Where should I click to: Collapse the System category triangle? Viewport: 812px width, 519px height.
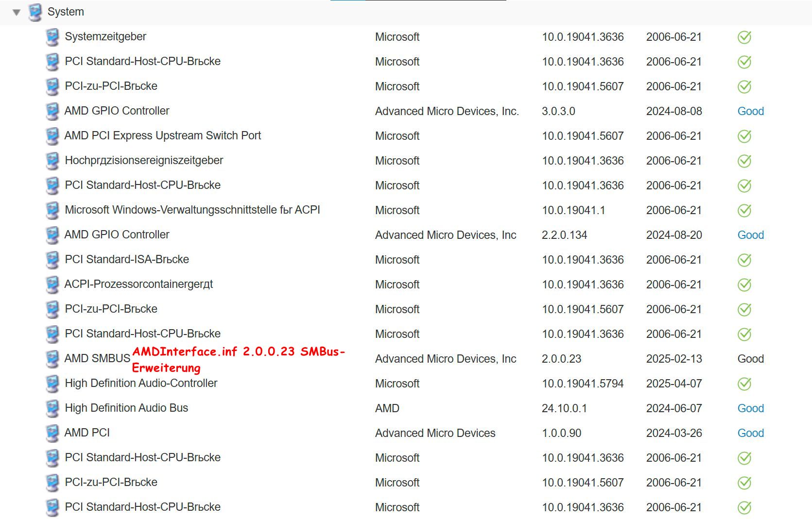(x=17, y=13)
